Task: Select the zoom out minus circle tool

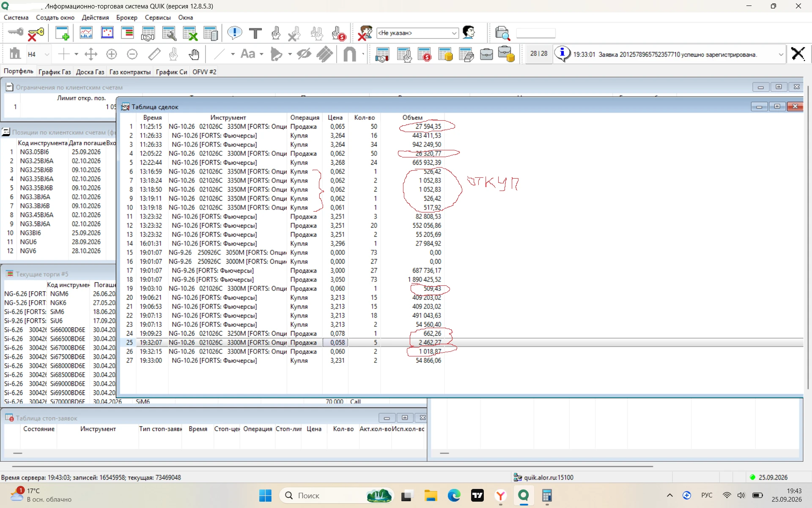Action: (132, 54)
